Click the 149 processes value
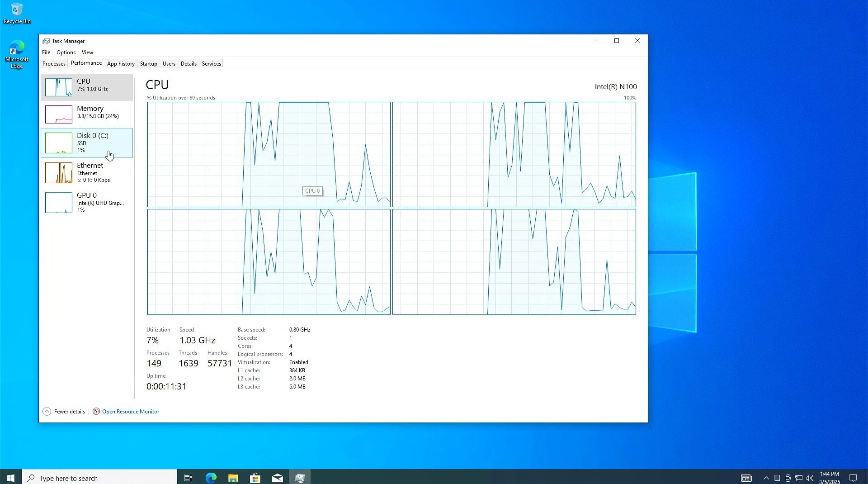 click(x=154, y=363)
